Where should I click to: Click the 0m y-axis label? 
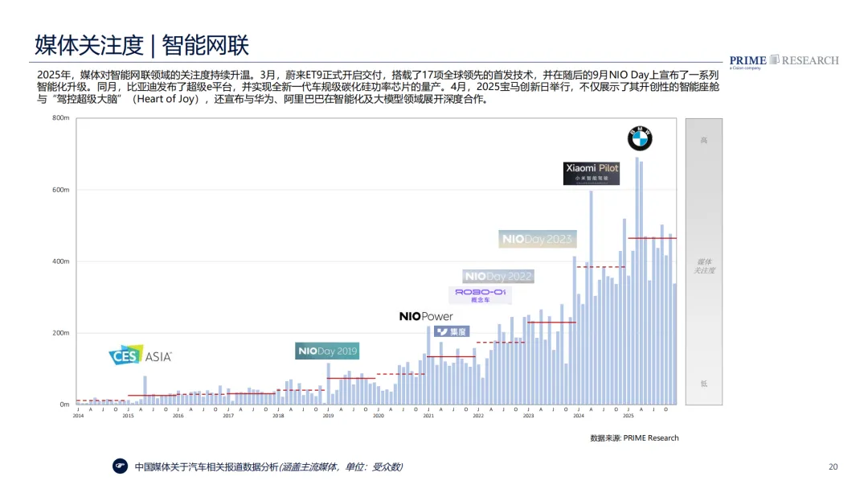point(64,405)
